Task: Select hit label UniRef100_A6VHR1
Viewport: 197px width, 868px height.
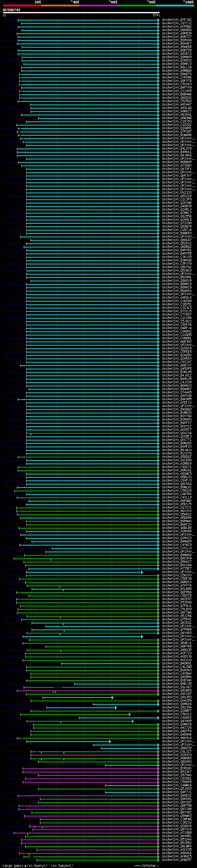Action: 177,836
